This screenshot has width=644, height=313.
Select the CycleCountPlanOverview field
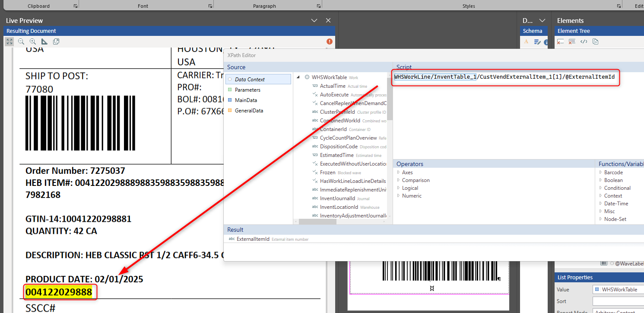[348, 138]
